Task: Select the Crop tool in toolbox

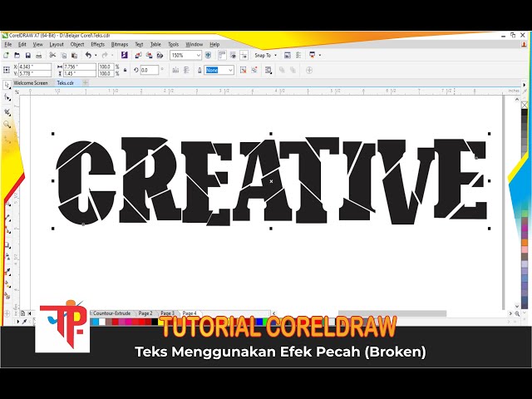Action: click(7, 111)
